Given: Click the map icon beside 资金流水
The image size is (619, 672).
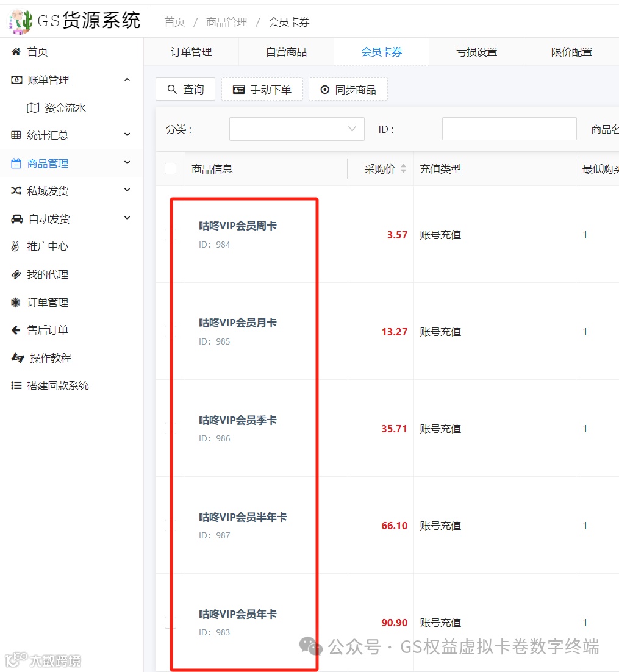Looking at the screenshot, I should point(33,107).
